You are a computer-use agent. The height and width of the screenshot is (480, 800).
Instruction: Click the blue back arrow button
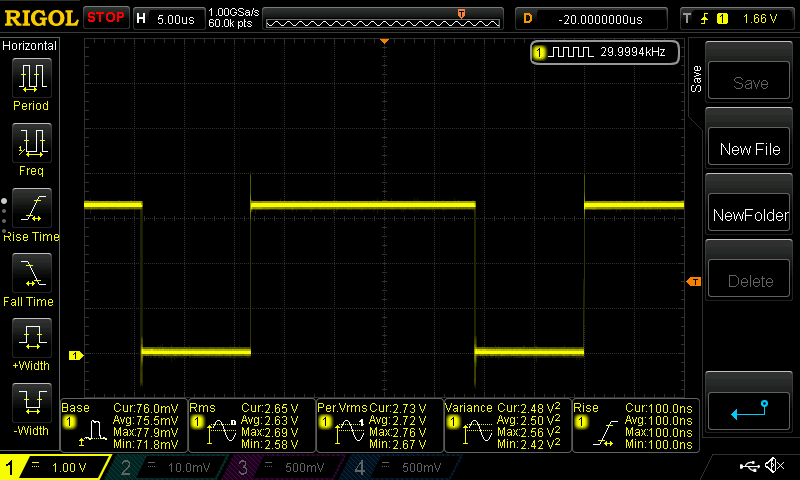tap(749, 411)
